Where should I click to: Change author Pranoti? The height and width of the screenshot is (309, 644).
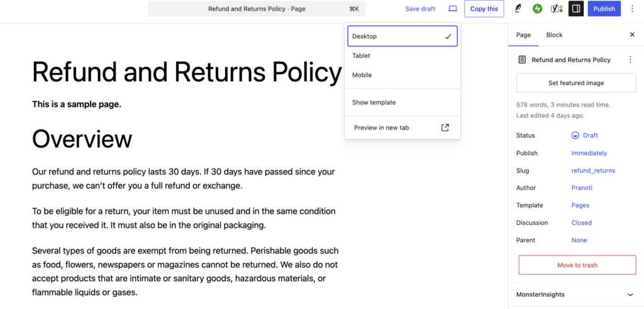pos(582,188)
